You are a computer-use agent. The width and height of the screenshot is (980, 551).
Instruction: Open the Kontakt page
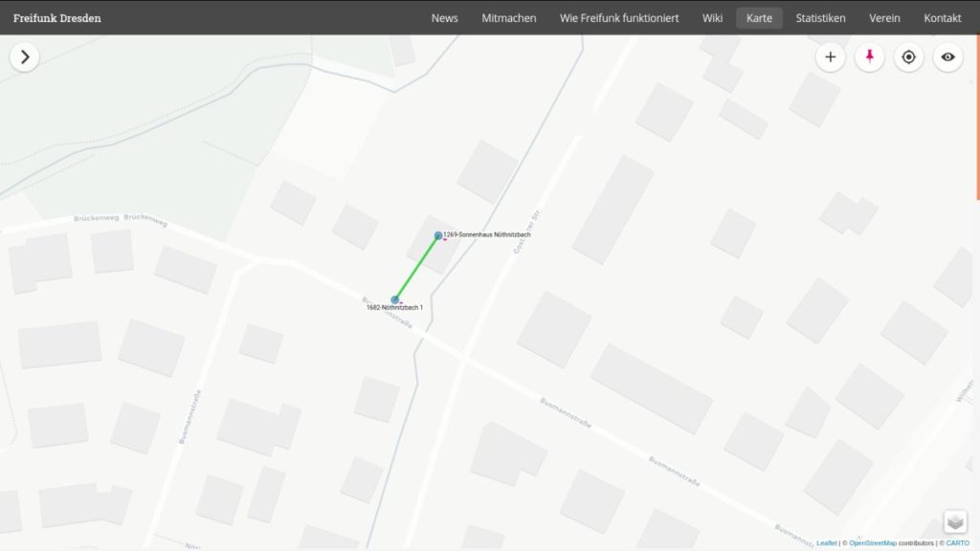coord(942,18)
